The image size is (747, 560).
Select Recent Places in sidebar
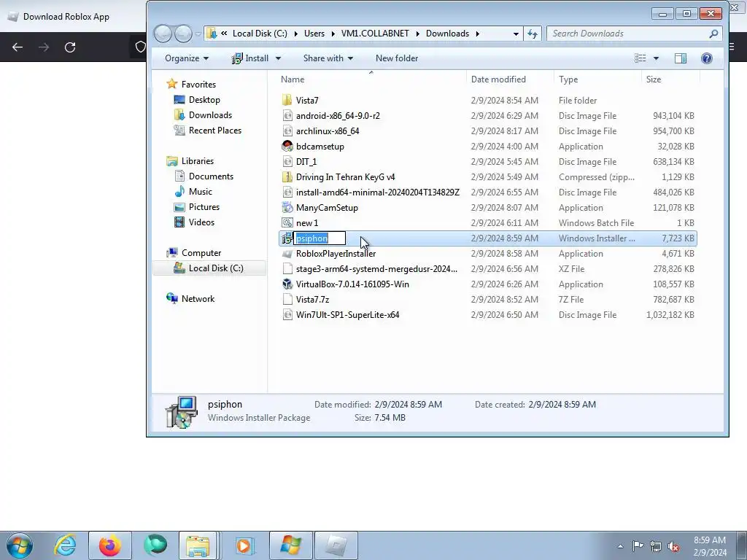[x=215, y=131]
